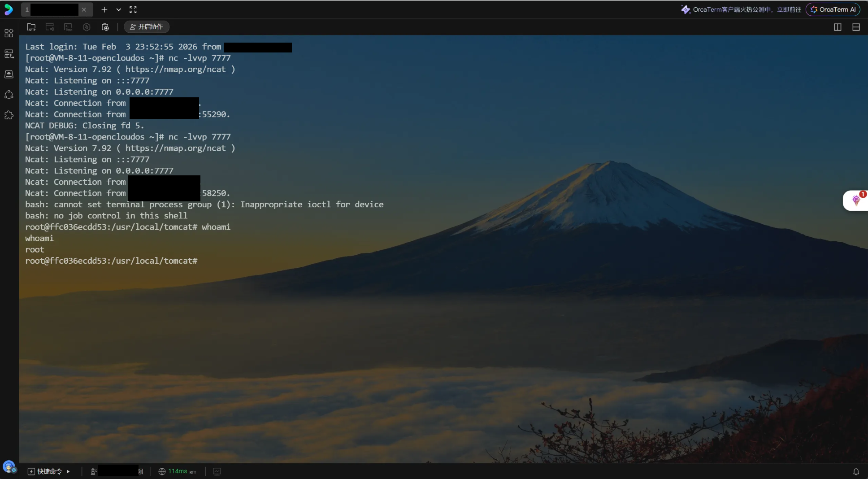The image size is (868, 479).
Task: Click the globe network icon
Action: point(162,471)
